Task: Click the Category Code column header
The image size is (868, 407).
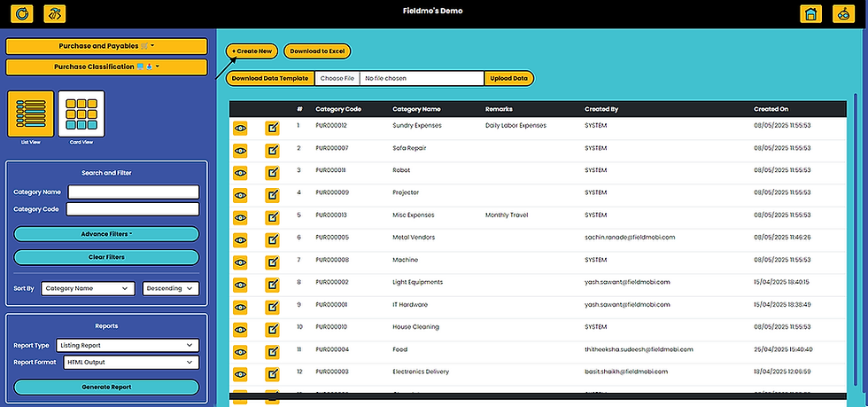Action: [x=338, y=109]
